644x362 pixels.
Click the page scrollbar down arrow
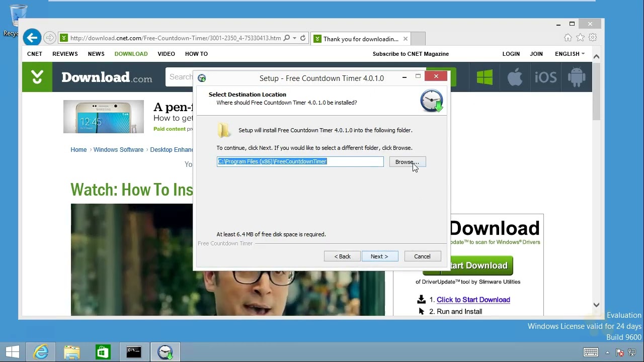596,305
